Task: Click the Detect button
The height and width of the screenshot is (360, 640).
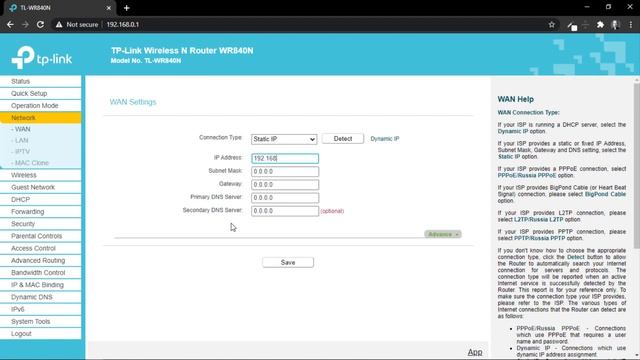Action: click(342, 139)
